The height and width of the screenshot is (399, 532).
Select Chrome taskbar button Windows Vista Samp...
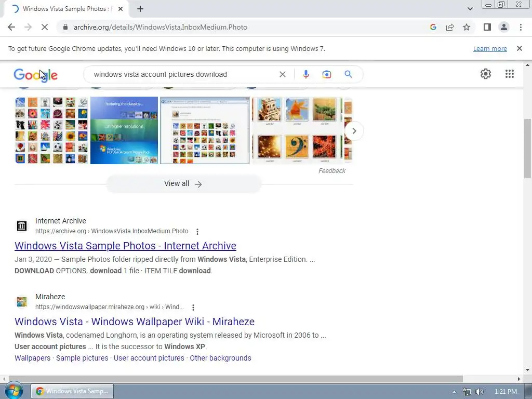(72, 391)
